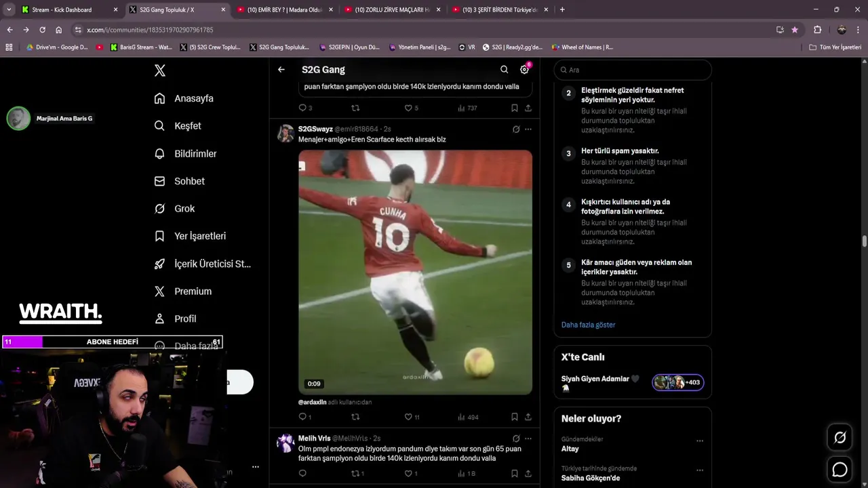Open Anasayfa home in sidebar
This screenshot has height=488, width=868.
(x=184, y=98)
